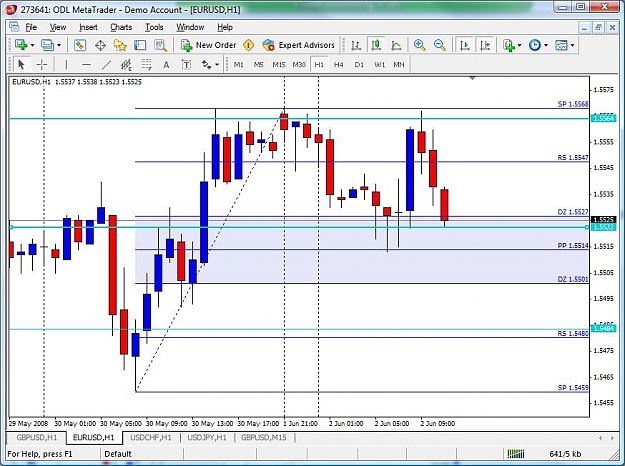Image resolution: width=625 pixels, height=466 pixels.
Task: Expand the Periods clock dropdown arrow
Action: click(x=546, y=45)
